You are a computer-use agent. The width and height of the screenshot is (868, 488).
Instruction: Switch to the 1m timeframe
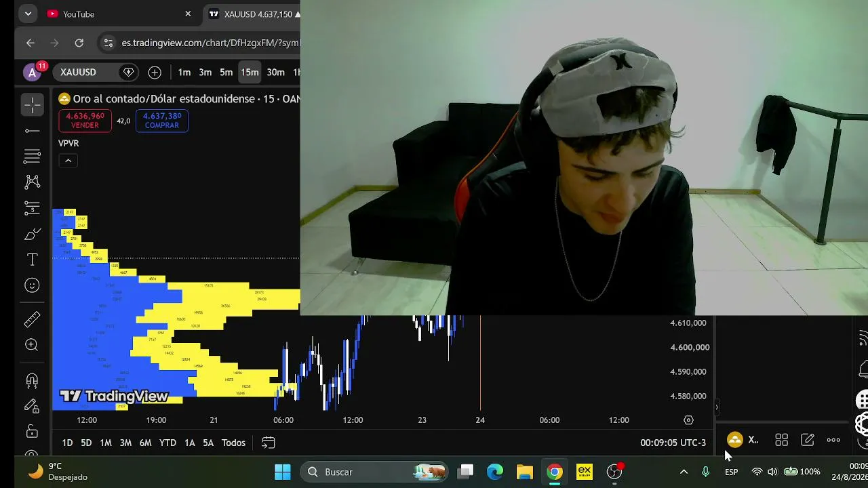184,73
